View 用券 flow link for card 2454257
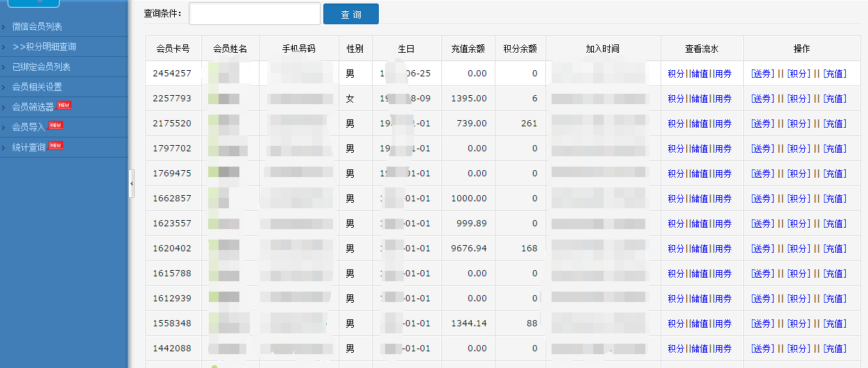This screenshot has height=368, width=868. point(723,74)
